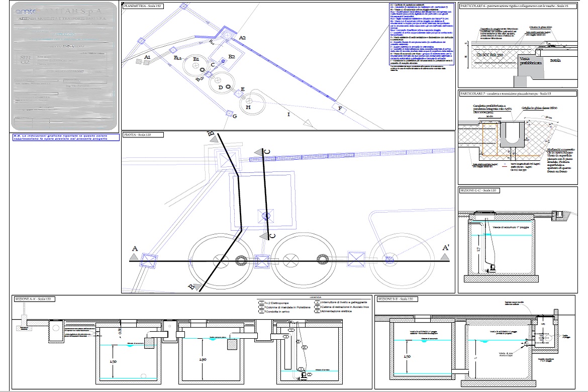Image resolution: width=588 pixels, height=392 pixels.
Task: Select the Interruttore di livello legend symbol
Action: (x=317, y=303)
